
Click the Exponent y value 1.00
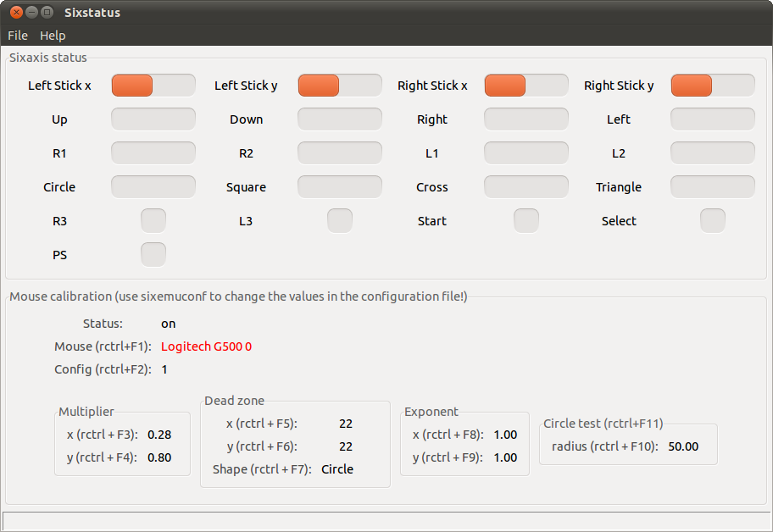tap(505, 457)
